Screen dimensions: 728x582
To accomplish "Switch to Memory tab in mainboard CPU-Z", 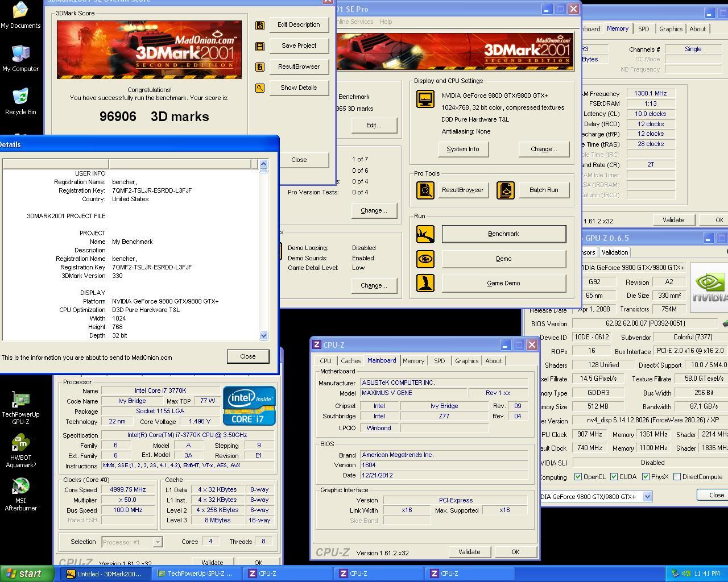I will coord(413,361).
